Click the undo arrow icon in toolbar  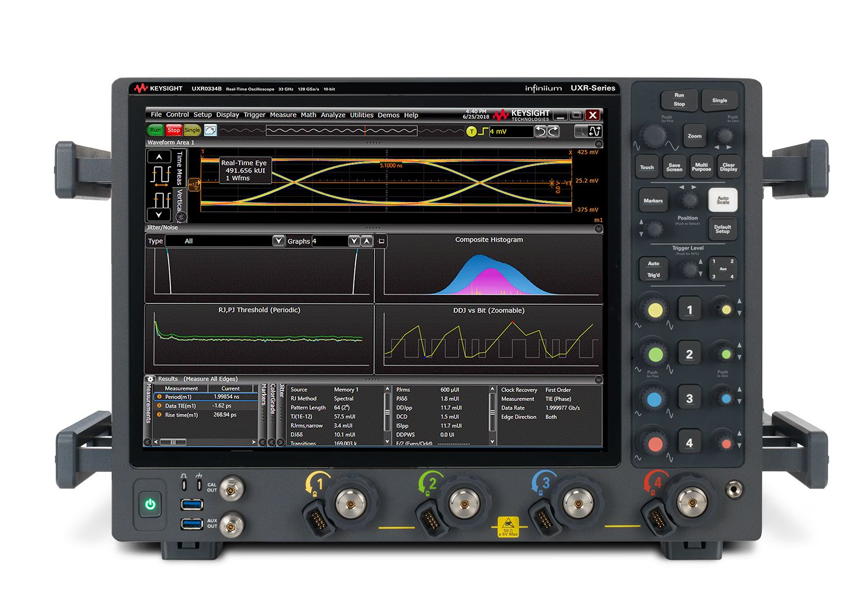click(540, 131)
